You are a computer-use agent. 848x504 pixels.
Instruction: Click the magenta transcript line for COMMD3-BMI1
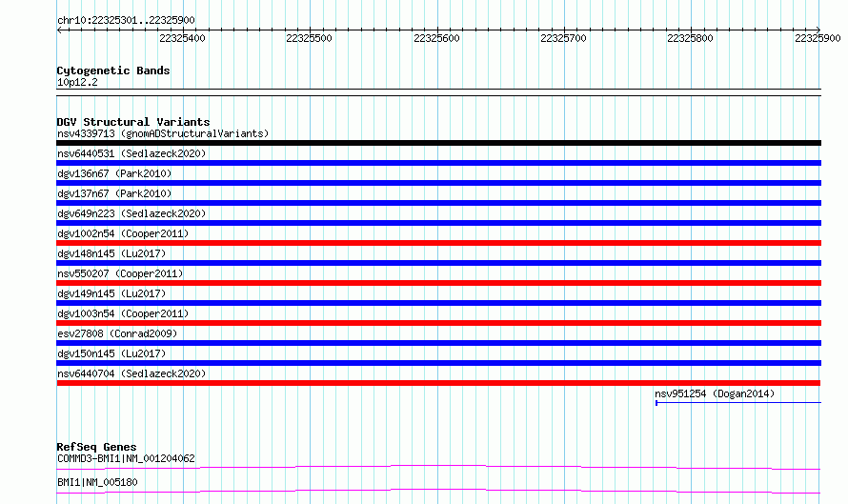point(438,467)
